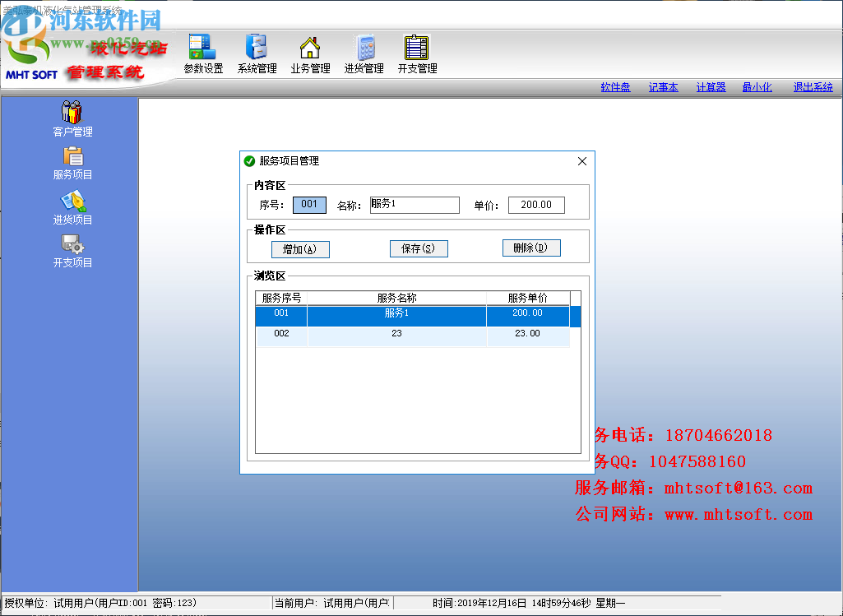Click the 23.00 price cell in table
Image resolution: width=843 pixels, height=616 pixels.
coord(527,336)
